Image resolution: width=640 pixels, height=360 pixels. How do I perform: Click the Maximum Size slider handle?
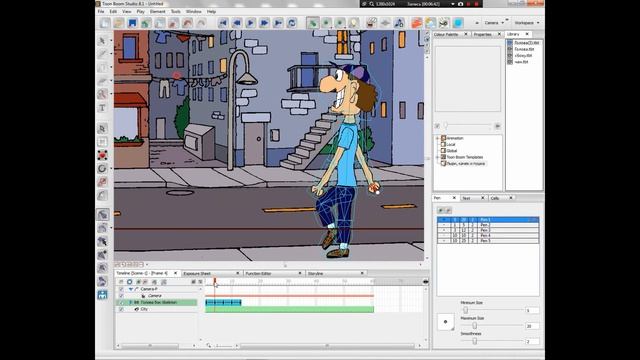tap(474, 326)
